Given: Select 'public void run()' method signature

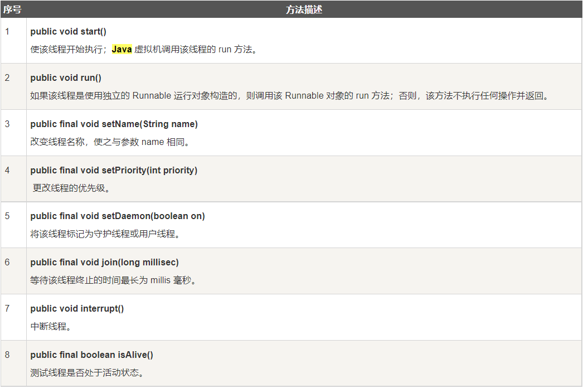Looking at the screenshot, I should coord(66,77).
